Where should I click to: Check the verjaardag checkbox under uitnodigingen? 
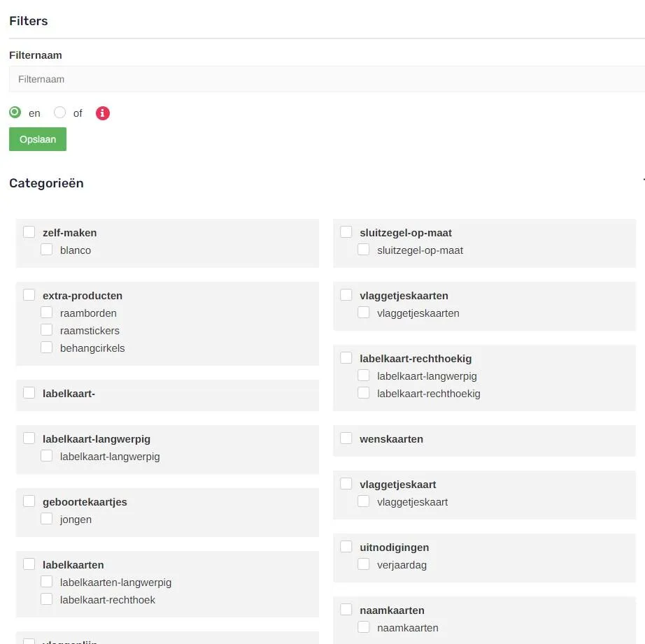pos(364,564)
